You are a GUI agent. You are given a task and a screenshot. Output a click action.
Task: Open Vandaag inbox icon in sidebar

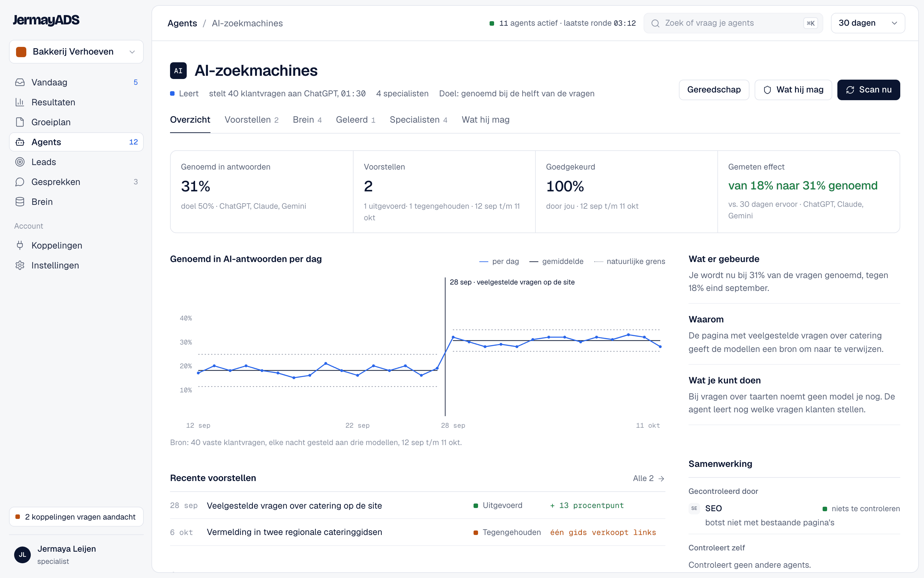tap(20, 82)
